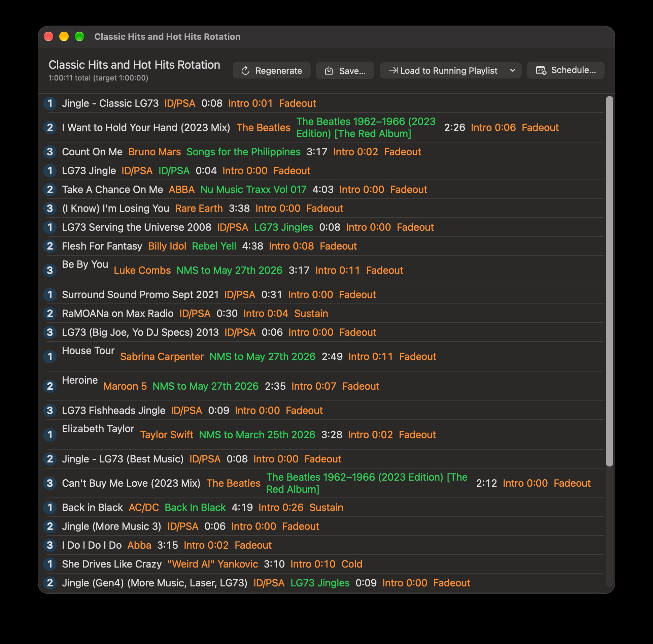This screenshot has height=644, width=653.
Task: Click the Load to Running Playlist arrow icon
Action: 393,70
